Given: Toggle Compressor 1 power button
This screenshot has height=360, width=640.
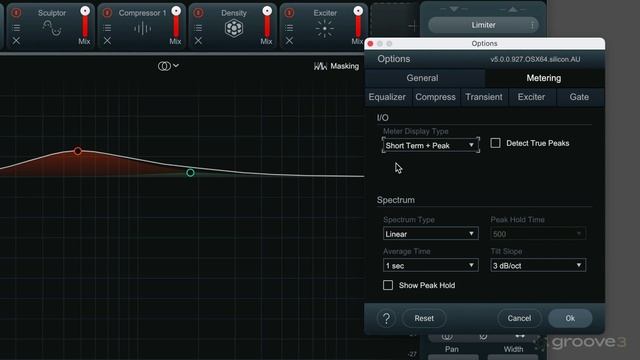Looking at the screenshot, I should (x=107, y=13).
